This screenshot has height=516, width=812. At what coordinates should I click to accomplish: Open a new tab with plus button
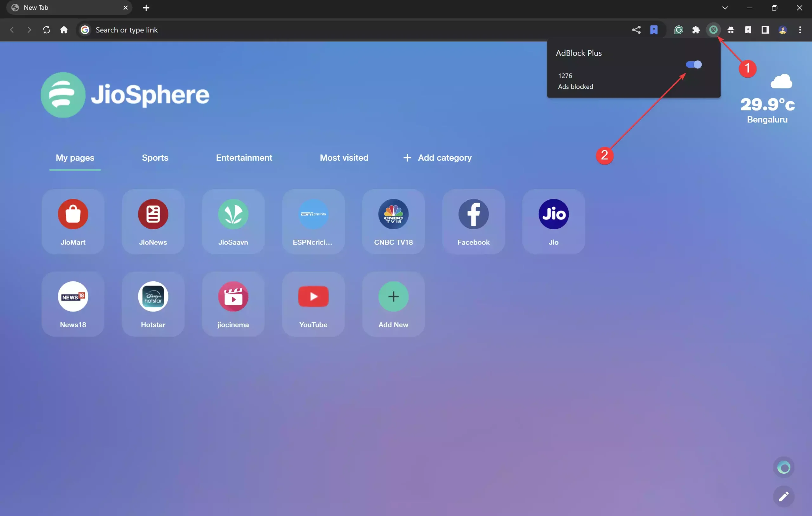146,8
